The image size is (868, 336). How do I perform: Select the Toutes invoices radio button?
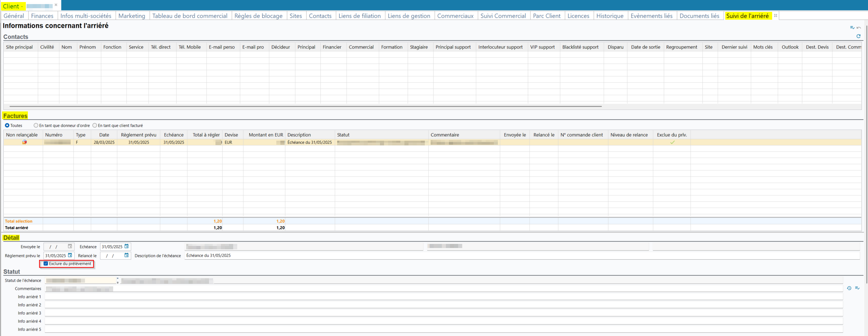click(7, 125)
